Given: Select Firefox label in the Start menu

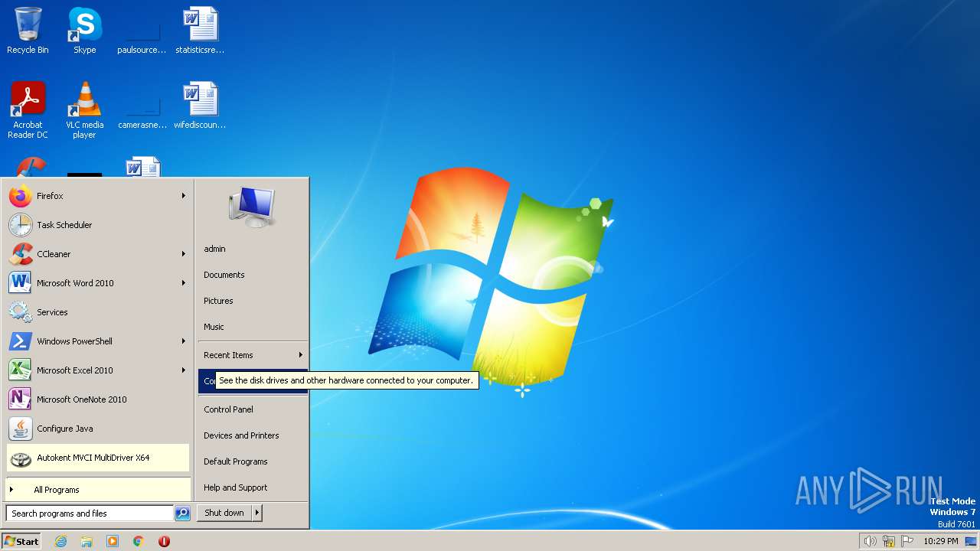Looking at the screenshot, I should pos(50,196).
